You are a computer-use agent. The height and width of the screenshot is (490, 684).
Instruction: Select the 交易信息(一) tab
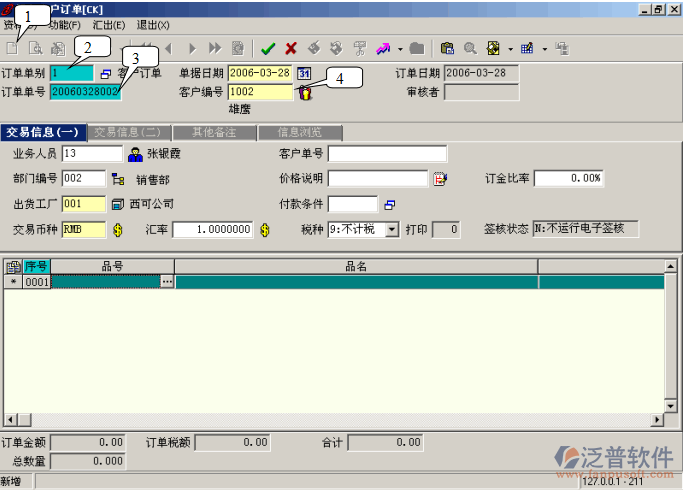point(43,133)
